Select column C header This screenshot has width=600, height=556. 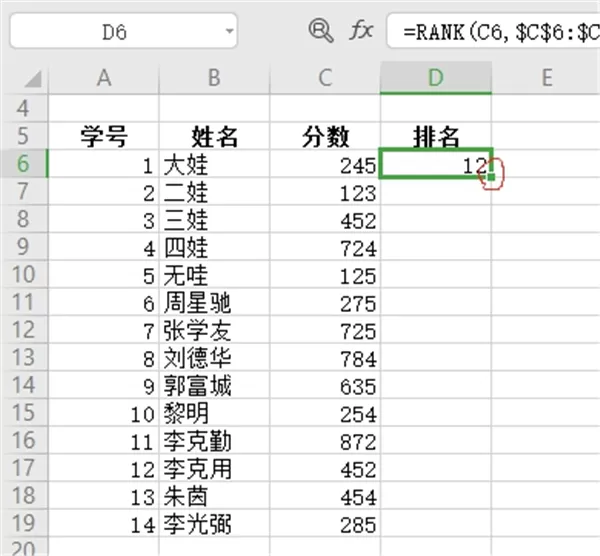(325, 78)
